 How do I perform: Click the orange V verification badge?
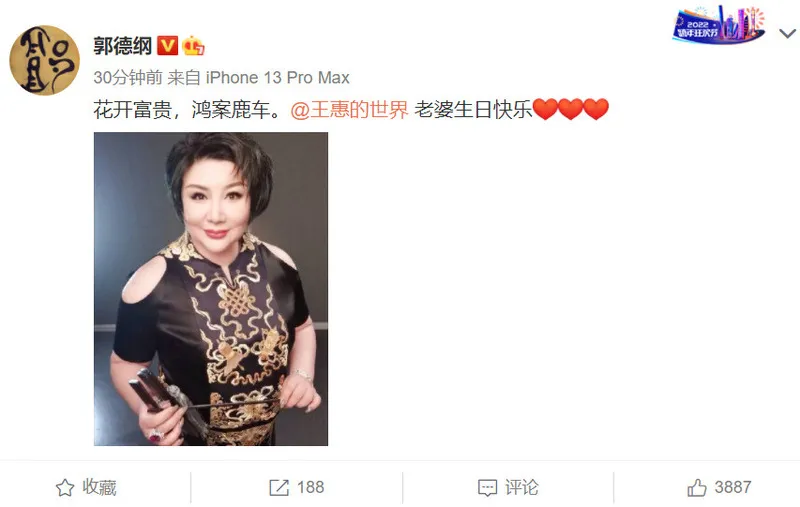point(167,46)
